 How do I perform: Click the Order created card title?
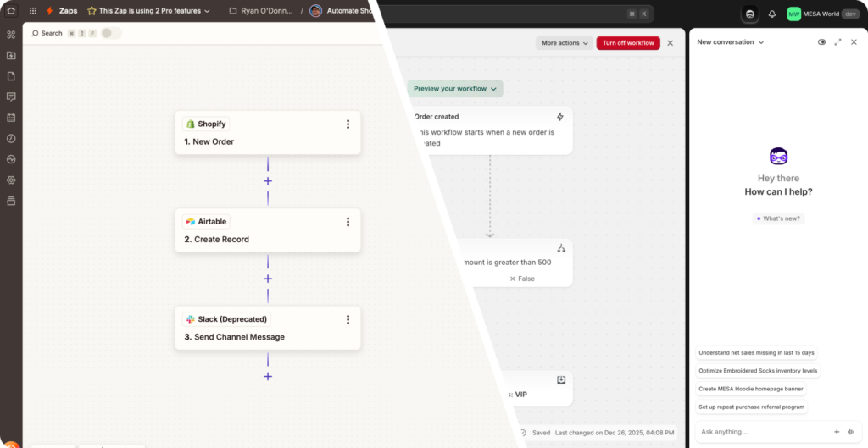tap(437, 117)
